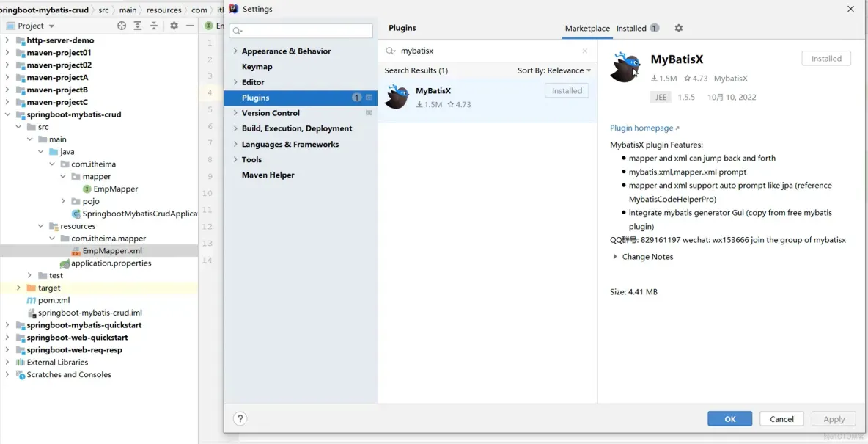The image size is (868, 444).
Task: Select Keymap in settings list
Action: (x=257, y=67)
